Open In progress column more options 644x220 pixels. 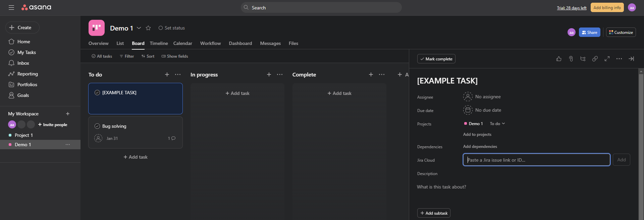280,74
